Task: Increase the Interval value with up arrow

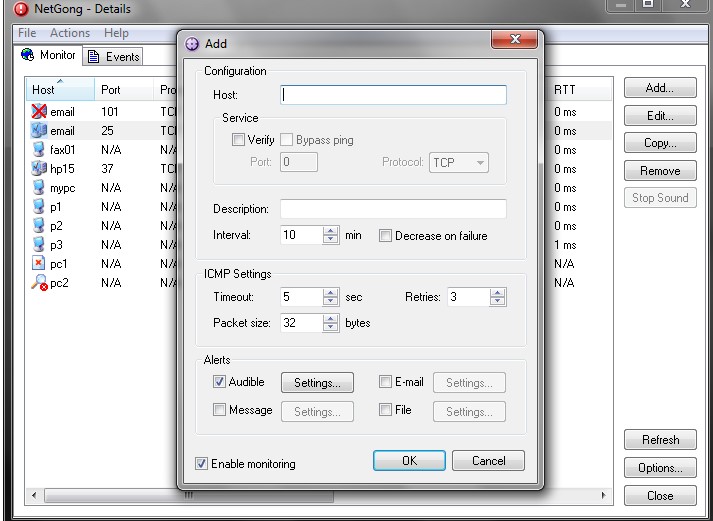Action: 331,230
